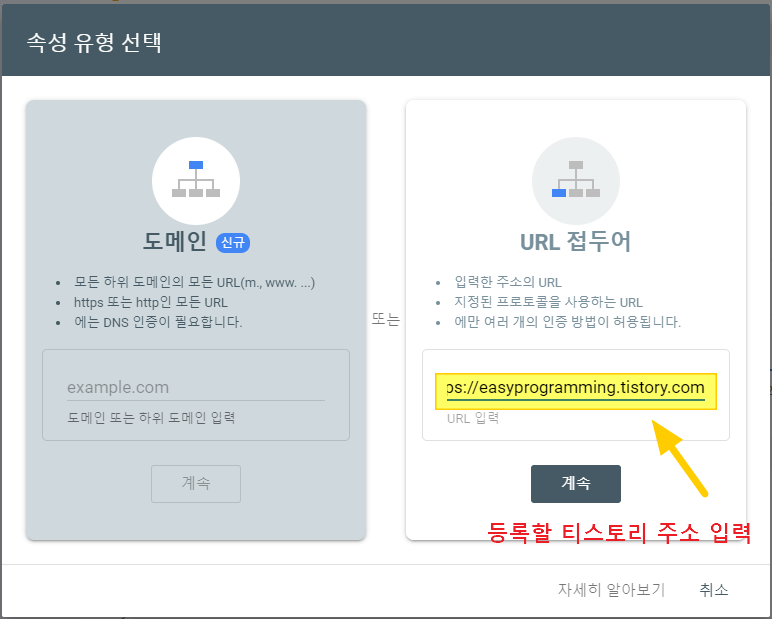Click text 입력한 주소의 URL
This screenshot has height=619, width=772.
pos(508,282)
